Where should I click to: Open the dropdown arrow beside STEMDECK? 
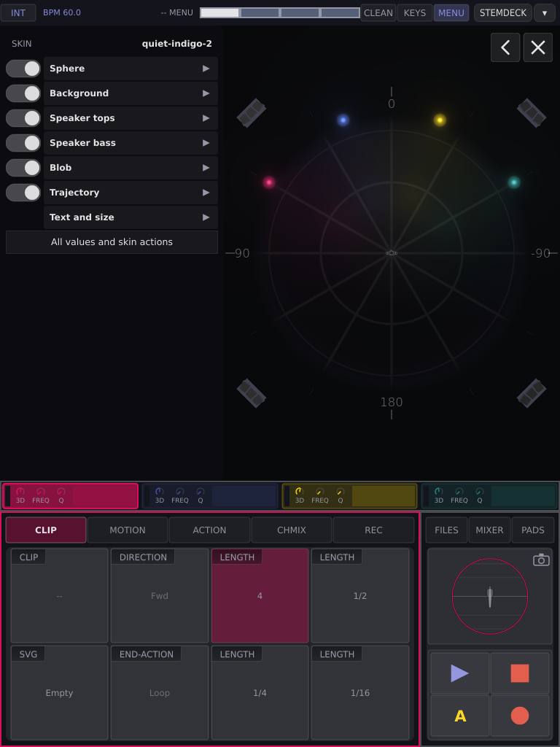[544, 13]
